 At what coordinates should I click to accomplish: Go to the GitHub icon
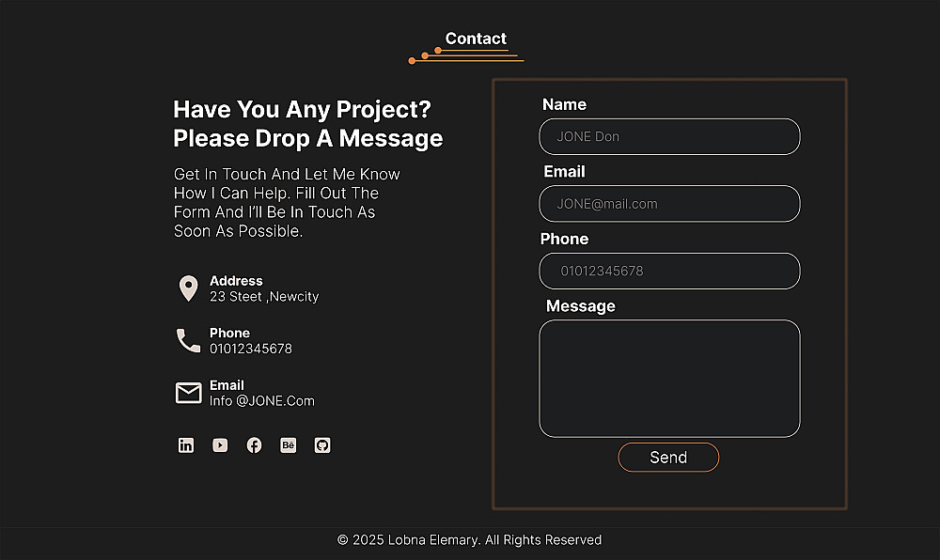(x=322, y=445)
